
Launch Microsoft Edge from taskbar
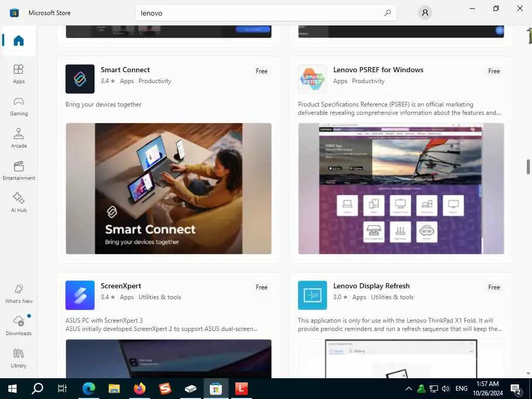coord(88,389)
